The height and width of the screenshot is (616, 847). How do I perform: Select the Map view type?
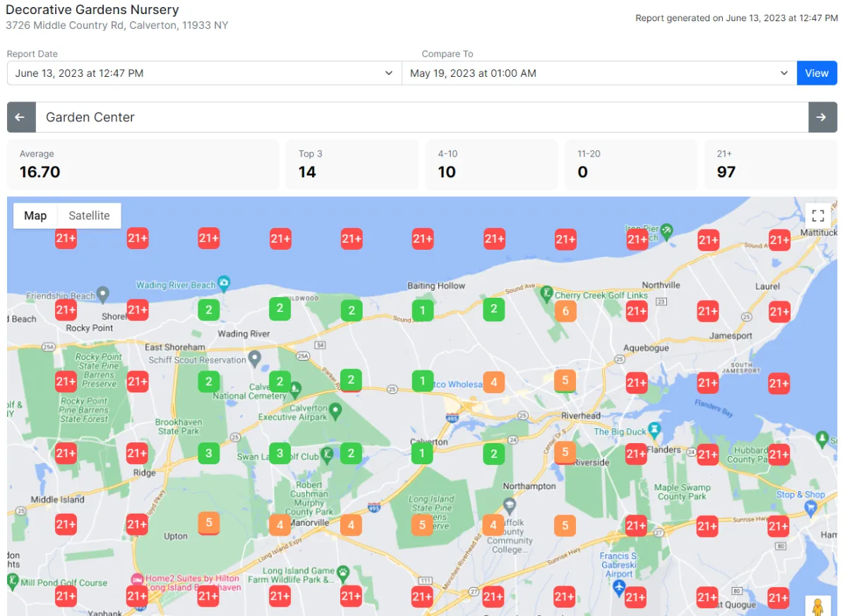[x=35, y=216]
